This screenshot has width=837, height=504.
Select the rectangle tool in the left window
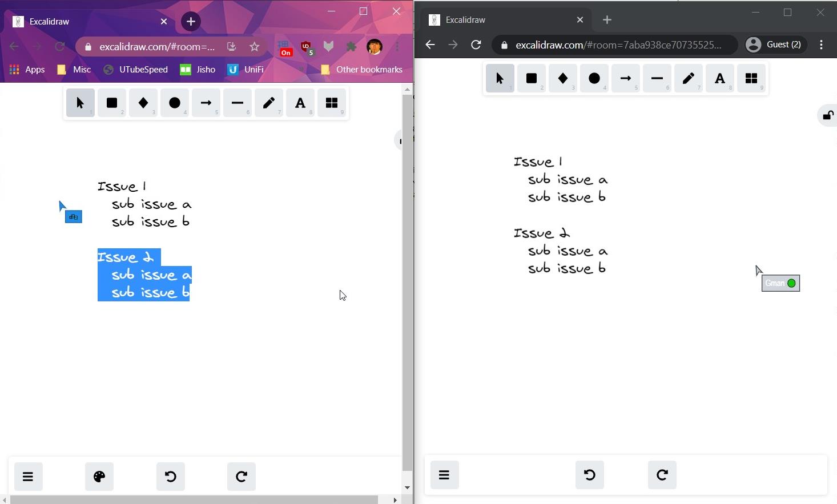tap(111, 103)
